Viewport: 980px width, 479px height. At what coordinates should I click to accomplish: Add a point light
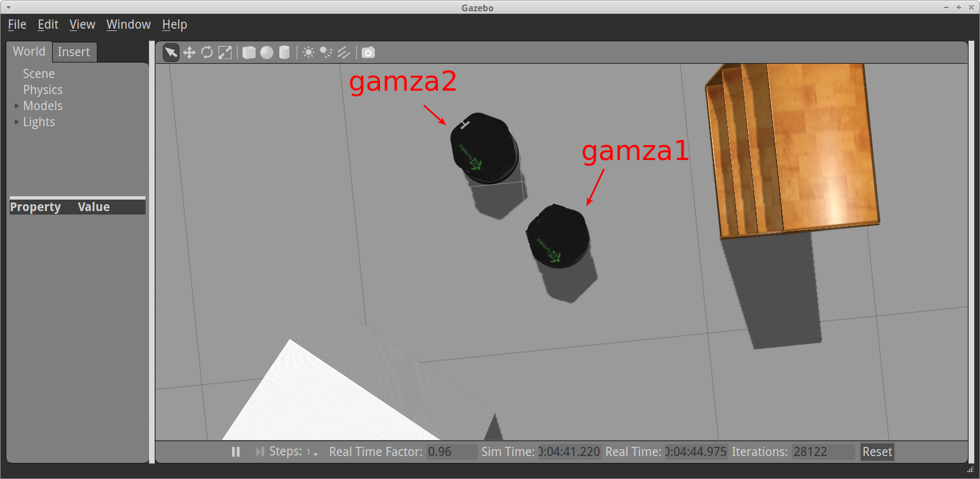[x=308, y=53]
